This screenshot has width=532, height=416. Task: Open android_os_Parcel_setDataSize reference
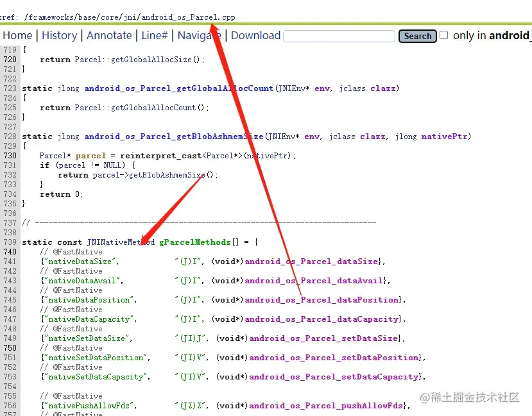click(x=323, y=338)
